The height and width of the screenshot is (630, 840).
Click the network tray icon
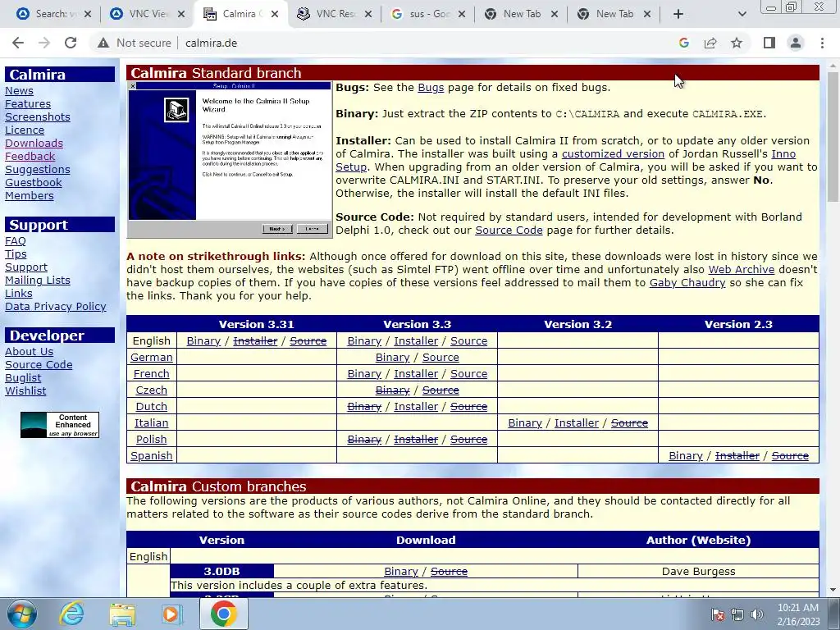click(737, 614)
